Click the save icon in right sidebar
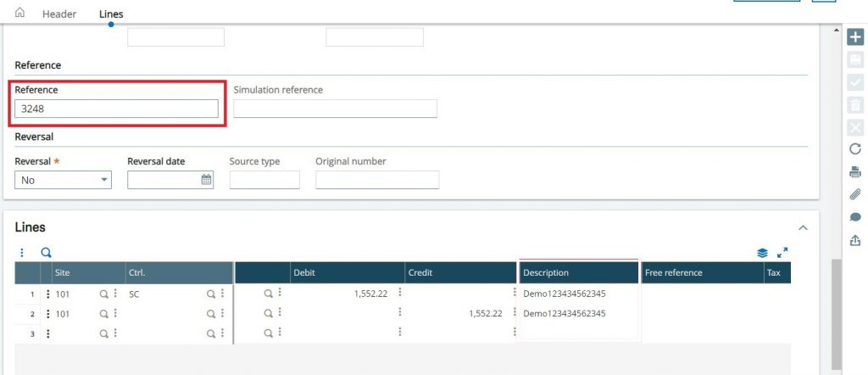The image size is (868, 375). (855, 60)
